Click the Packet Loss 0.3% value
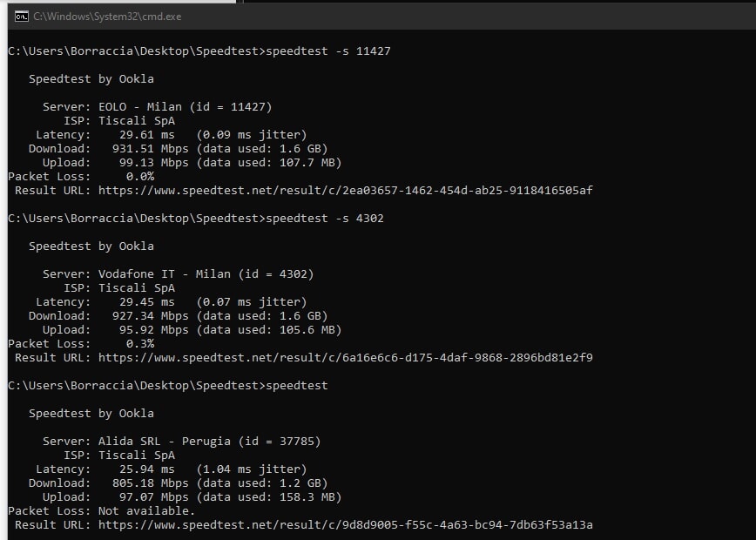756x540 pixels. click(x=140, y=344)
